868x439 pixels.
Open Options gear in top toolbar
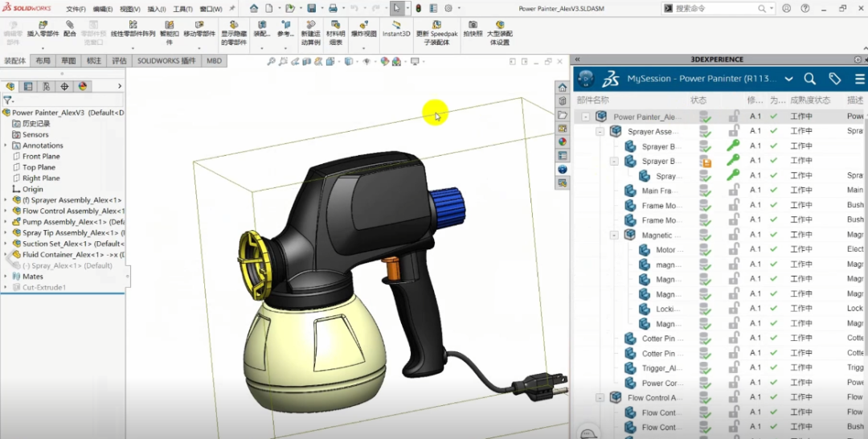point(448,8)
